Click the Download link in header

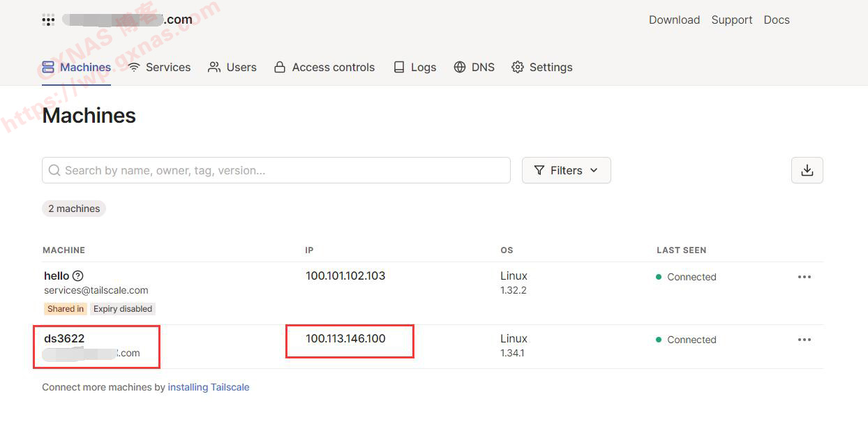pos(674,20)
